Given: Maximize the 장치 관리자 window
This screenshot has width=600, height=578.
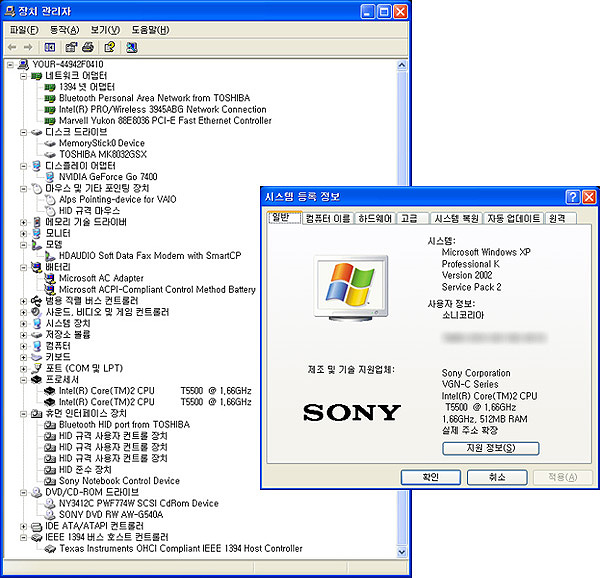Looking at the screenshot, I should pyautogui.click(x=384, y=11).
